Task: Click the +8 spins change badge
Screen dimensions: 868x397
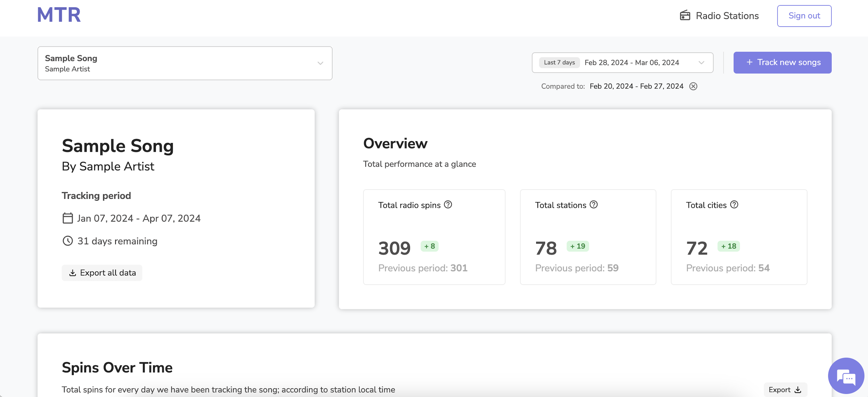Action: click(429, 246)
